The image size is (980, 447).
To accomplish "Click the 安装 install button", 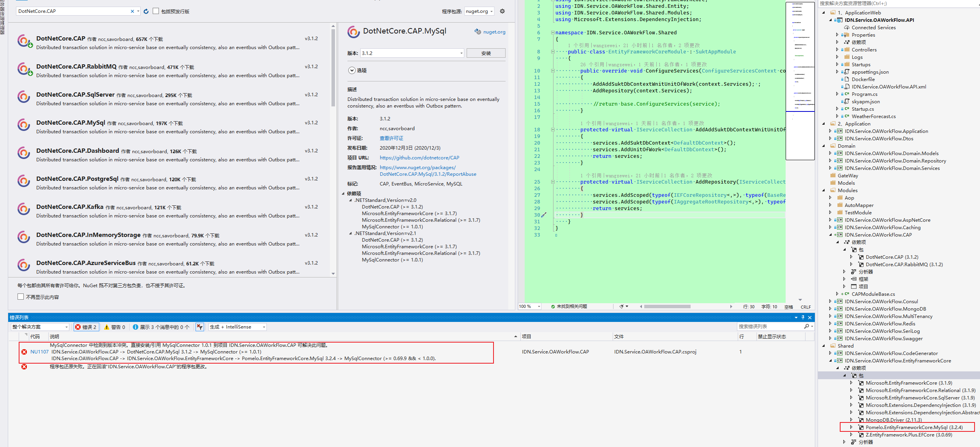I will pos(486,53).
